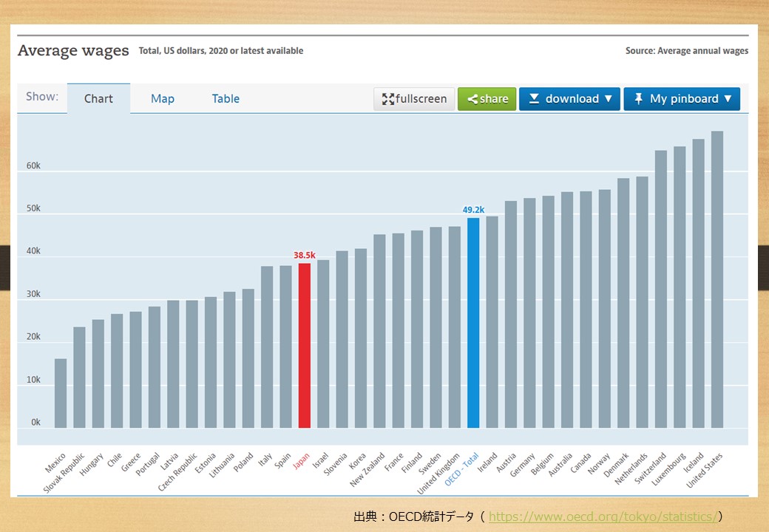769x532 pixels.
Task: Click the United States axis label
Action: point(704,470)
